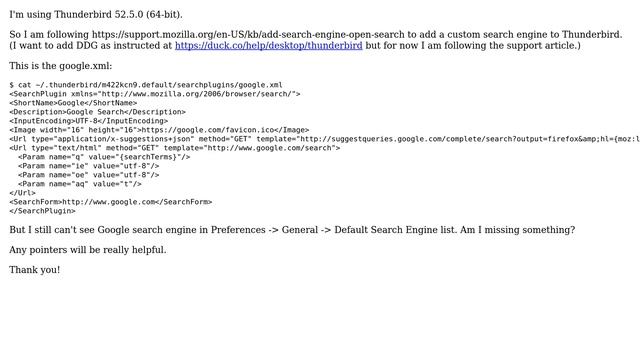Open the duck.co Thunderbird help link
The image size is (640, 360).
(269, 45)
